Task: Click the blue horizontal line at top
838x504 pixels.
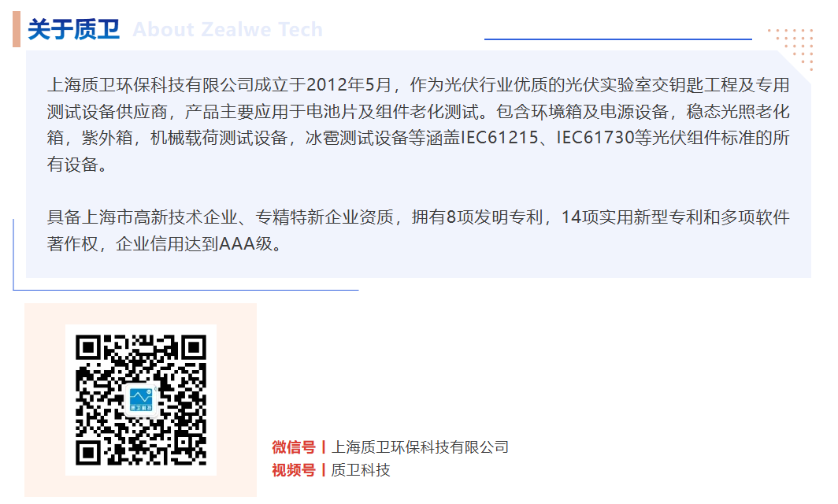Action: point(617,39)
